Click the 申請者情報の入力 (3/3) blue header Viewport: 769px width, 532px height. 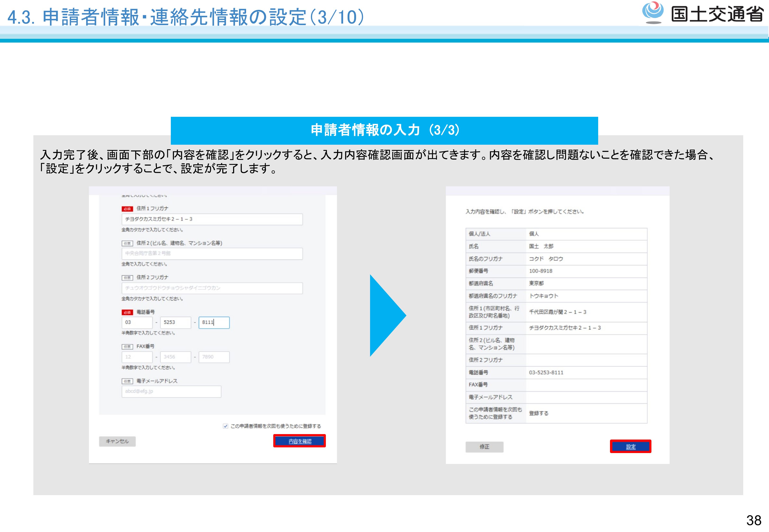pos(384,130)
